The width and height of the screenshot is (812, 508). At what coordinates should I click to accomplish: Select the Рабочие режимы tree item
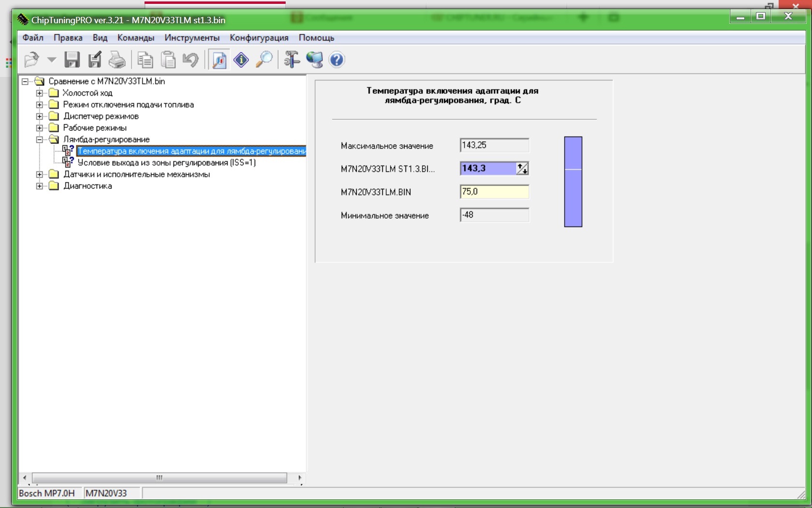click(x=95, y=128)
